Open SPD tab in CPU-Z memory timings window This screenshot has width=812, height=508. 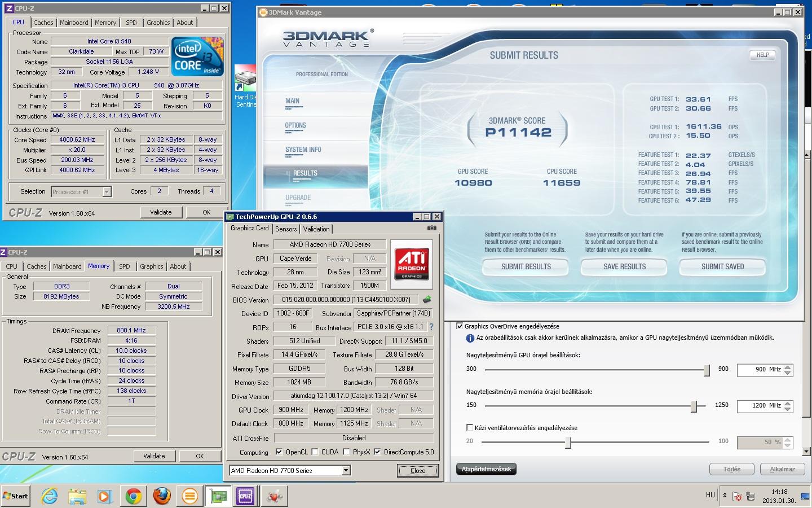click(125, 266)
